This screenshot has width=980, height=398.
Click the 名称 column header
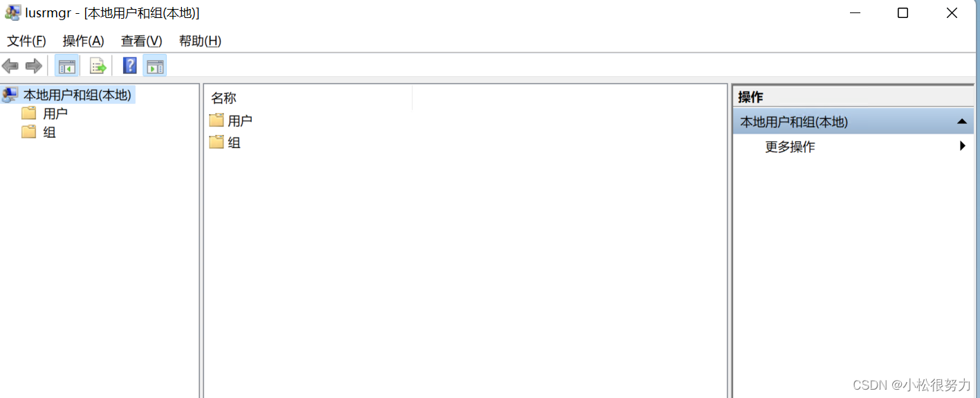pos(308,98)
